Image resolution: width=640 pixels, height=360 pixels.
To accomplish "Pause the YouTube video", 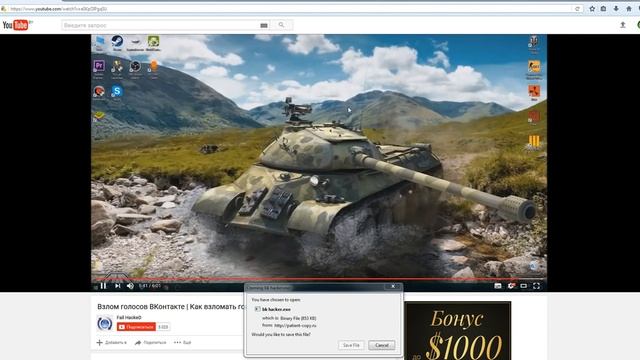I will [103, 286].
